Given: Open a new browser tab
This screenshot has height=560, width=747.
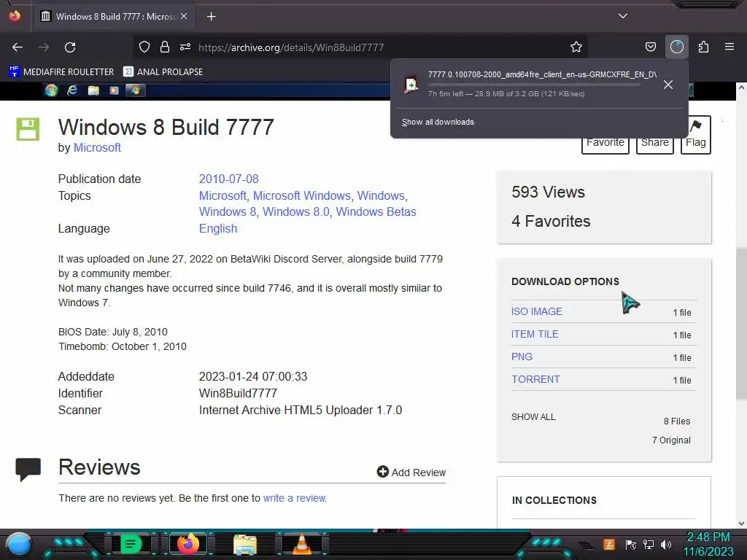Looking at the screenshot, I should click(x=211, y=17).
